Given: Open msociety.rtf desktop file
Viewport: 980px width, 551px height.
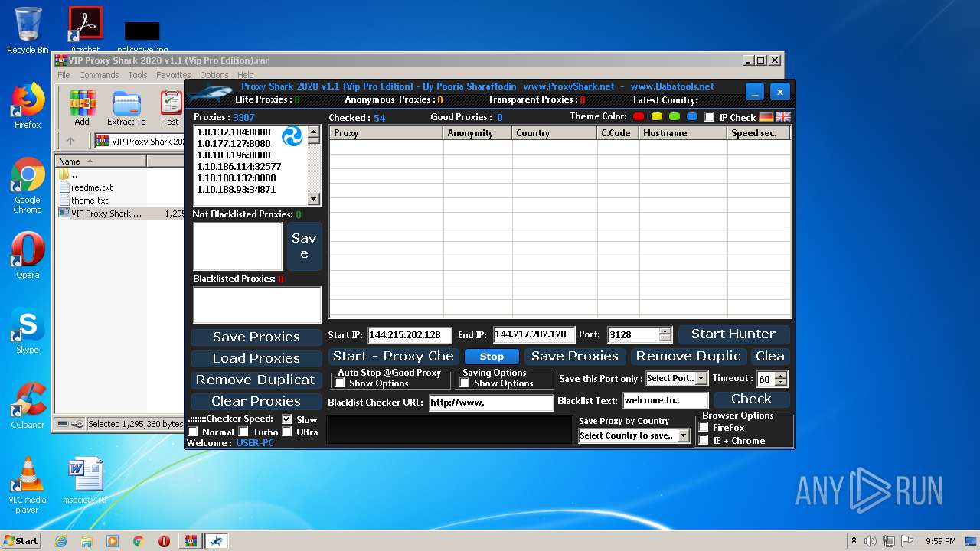Looking at the screenshot, I should point(85,481).
